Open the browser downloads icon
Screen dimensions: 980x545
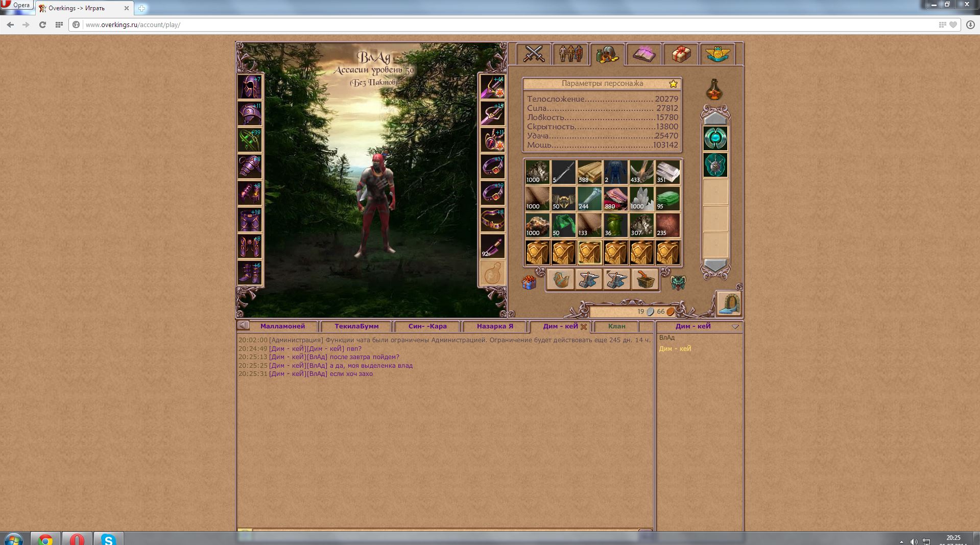point(971,25)
